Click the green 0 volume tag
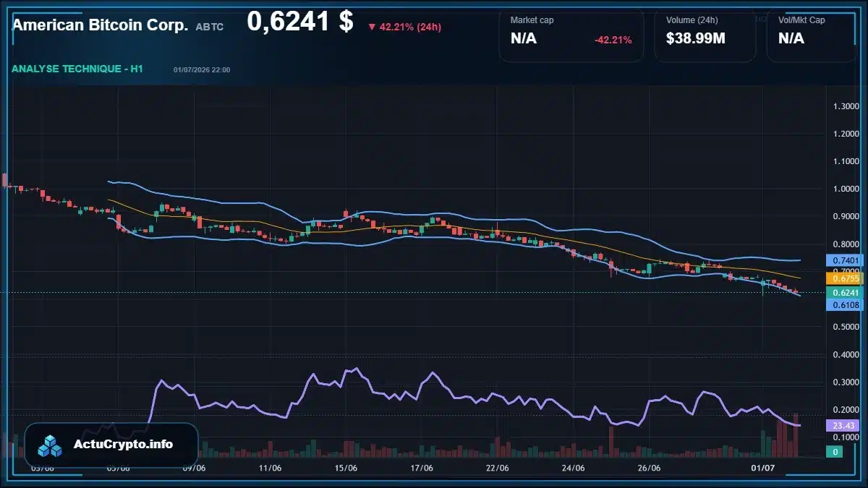The height and width of the screenshot is (488, 868). point(834,452)
